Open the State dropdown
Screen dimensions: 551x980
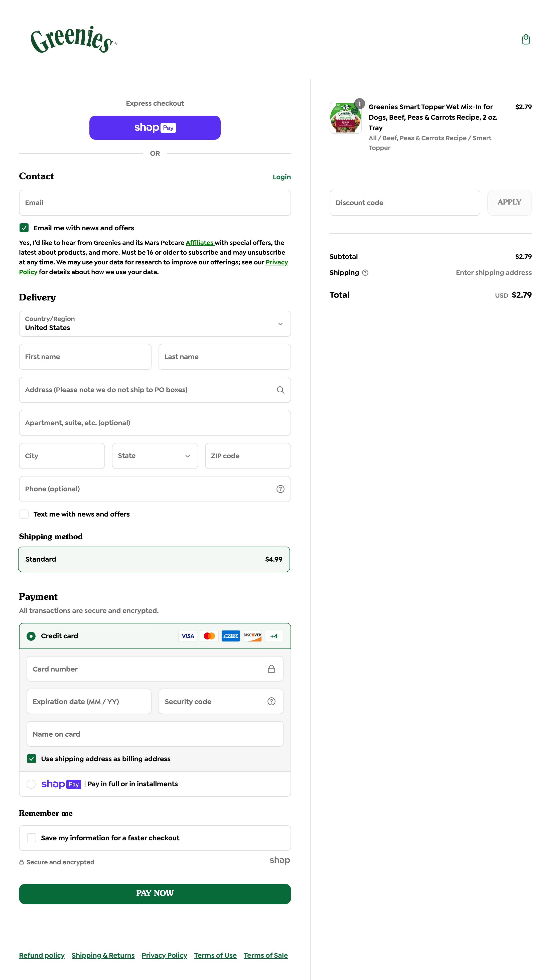pyautogui.click(x=155, y=456)
